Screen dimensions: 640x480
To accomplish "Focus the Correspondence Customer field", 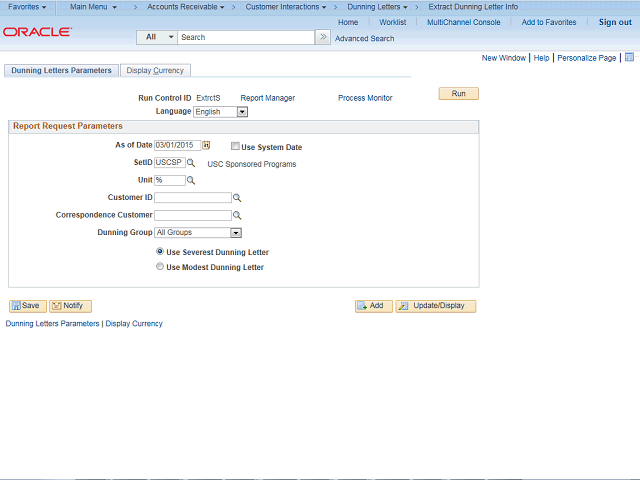I will pyautogui.click(x=193, y=215).
